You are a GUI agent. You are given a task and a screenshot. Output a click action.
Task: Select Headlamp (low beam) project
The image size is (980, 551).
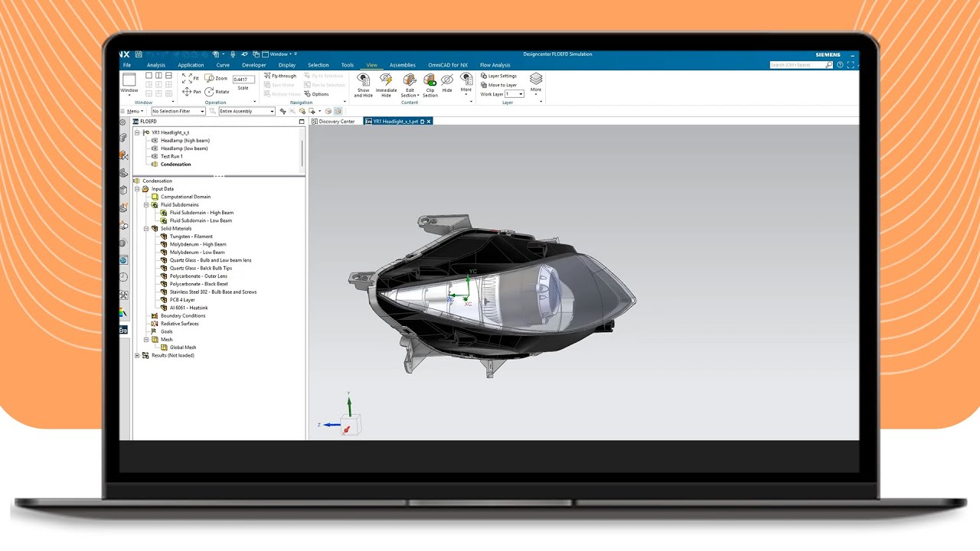click(184, 148)
